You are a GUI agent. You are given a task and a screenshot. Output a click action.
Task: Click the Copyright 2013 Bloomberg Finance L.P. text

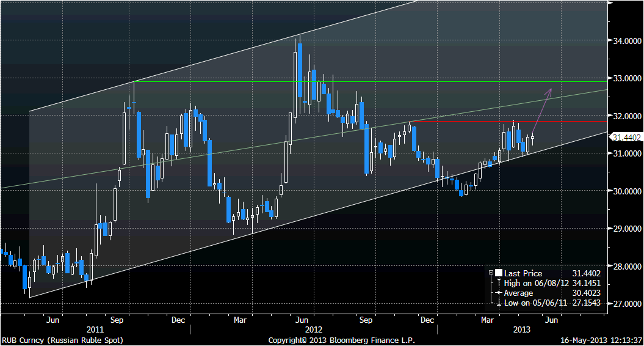[342, 340]
